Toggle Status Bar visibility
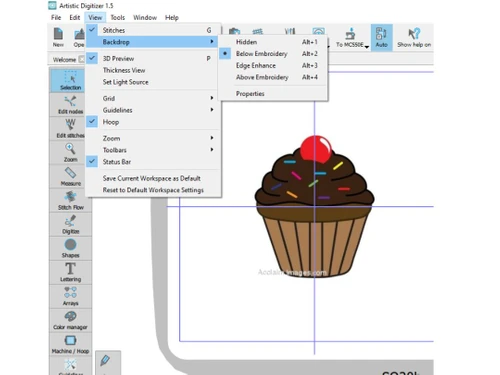 coord(153,162)
